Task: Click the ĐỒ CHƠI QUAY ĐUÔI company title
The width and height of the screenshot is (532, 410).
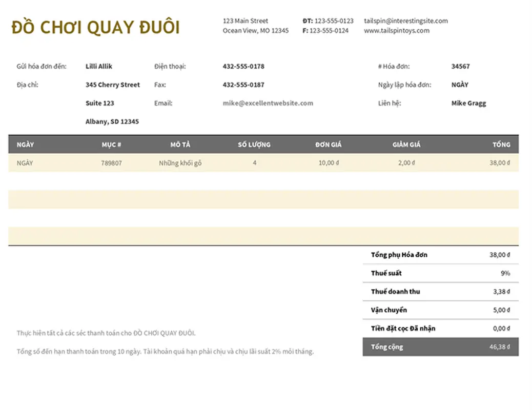Action: (x=95, y=28)
